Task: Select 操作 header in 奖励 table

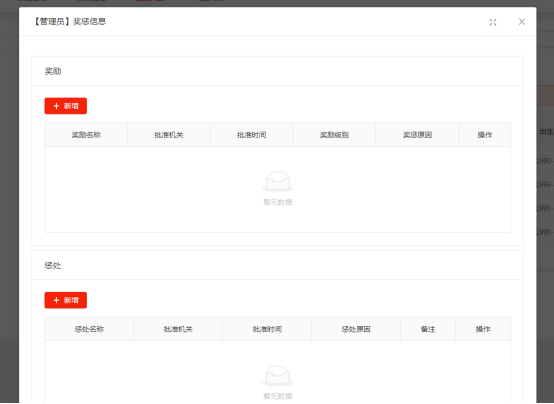Action: [x=485, y=135]
